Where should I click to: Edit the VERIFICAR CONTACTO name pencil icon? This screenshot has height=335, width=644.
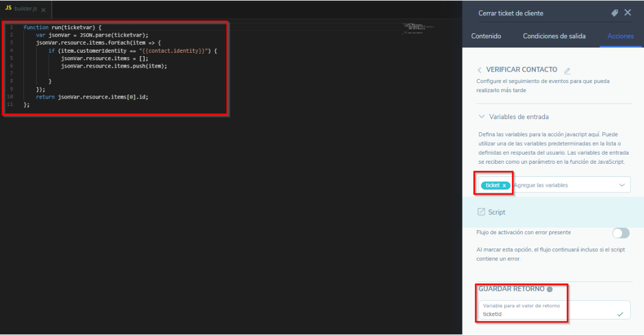pyautogui.click(x=567, y=70)
